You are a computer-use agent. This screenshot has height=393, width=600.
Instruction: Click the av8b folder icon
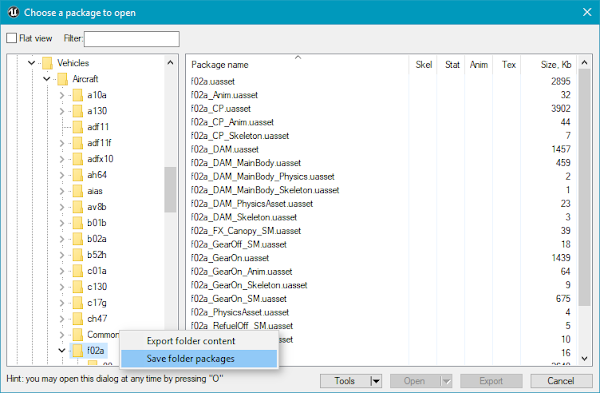(78, 207)
